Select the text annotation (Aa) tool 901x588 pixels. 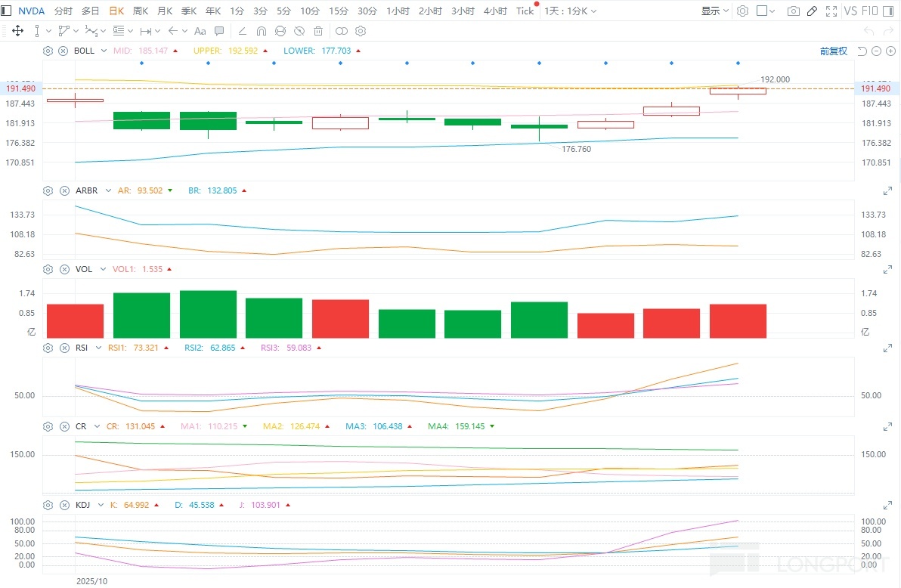[x=200, y=31]
